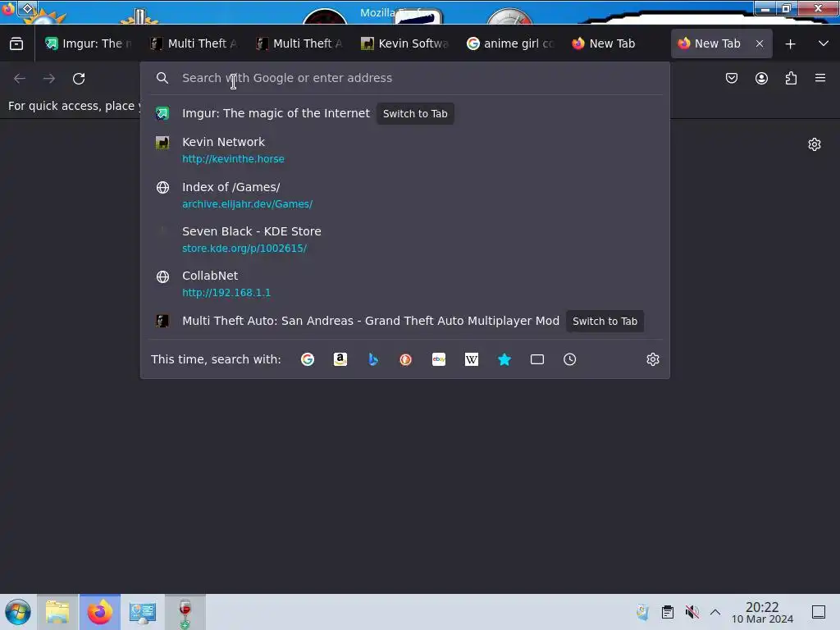Open the application hamburger menu
The image size is (840, 630).
820,78
